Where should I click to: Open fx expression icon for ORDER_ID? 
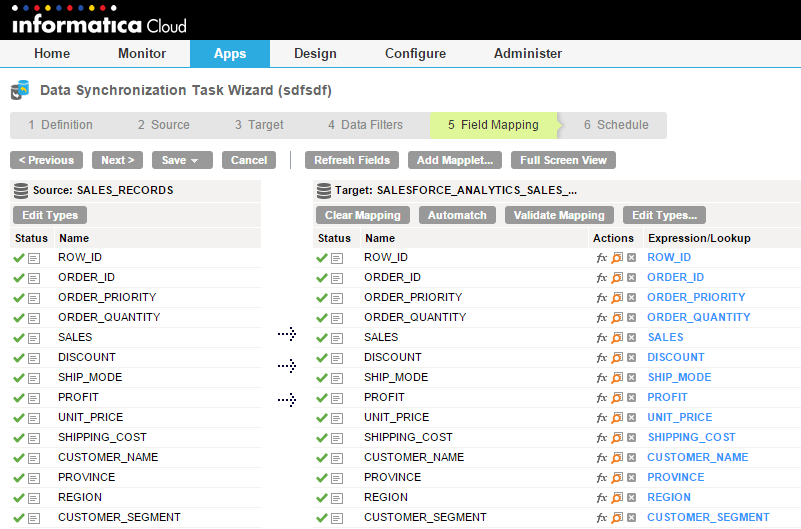602,278
